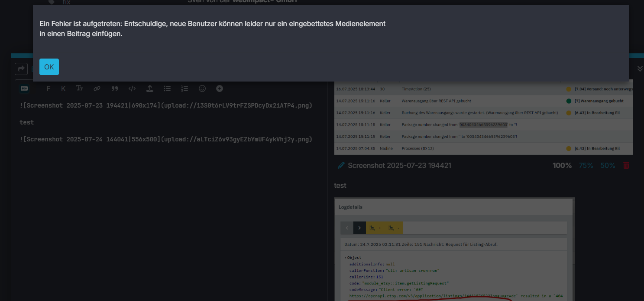
Task: Insert a hyperlink using the chain icon
Action: click(97, 88)
